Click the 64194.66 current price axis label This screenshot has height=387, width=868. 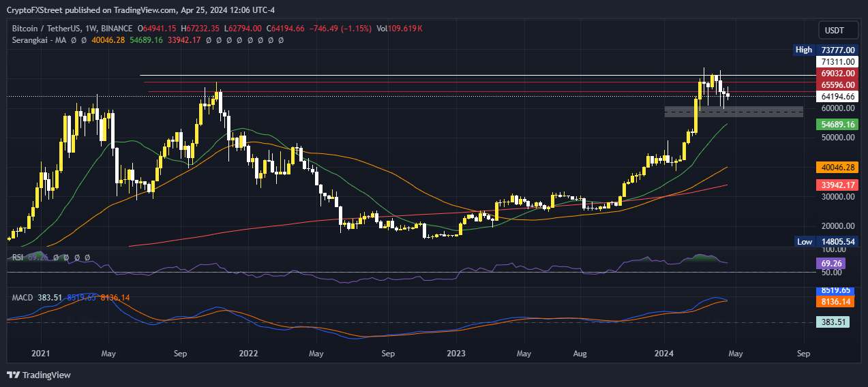coord(838,97)
